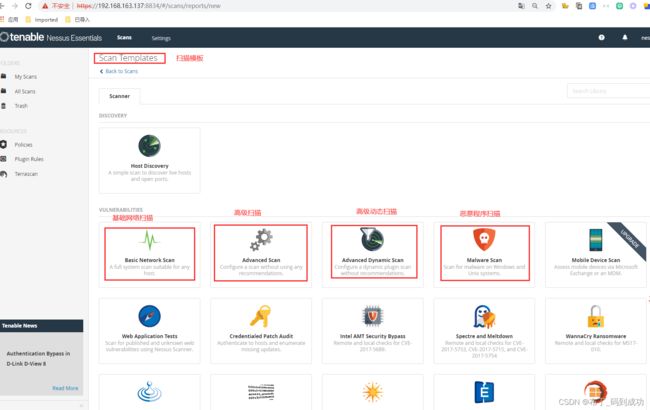Click the Host Discovery title text
The height and width of the screenshot is (410, 650).
click(x=150, y=166)
